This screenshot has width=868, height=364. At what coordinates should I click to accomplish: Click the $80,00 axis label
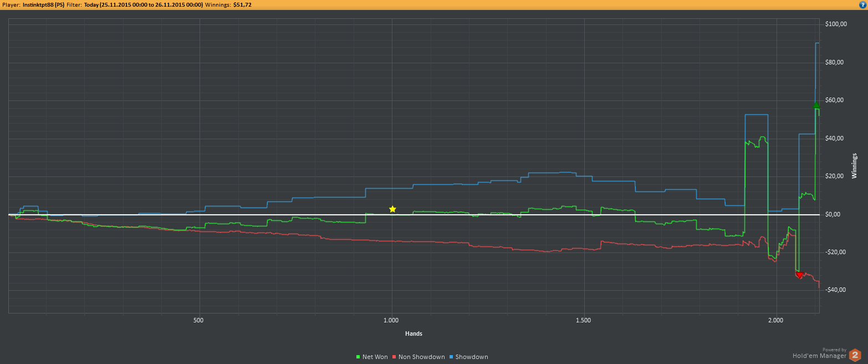834,62
